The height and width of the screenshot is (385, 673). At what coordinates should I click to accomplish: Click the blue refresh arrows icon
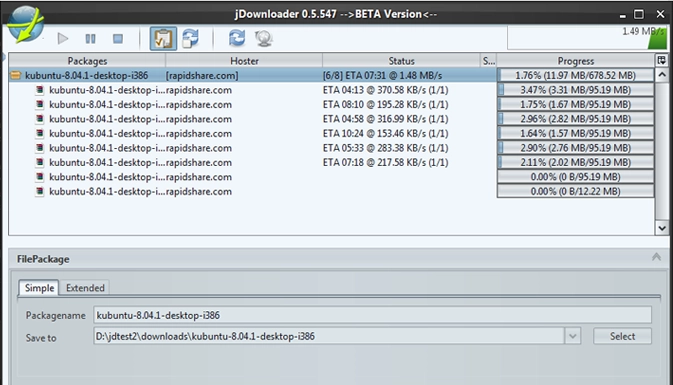coord(237,38)
